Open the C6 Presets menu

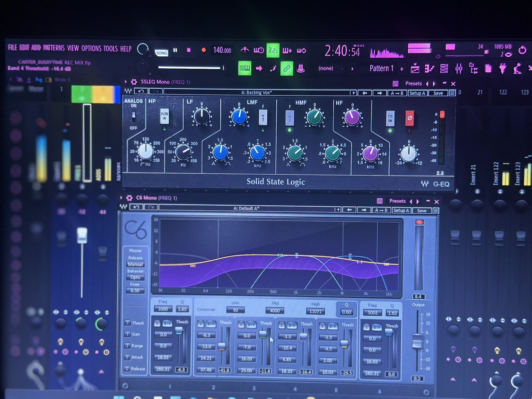tap(397, 201)
